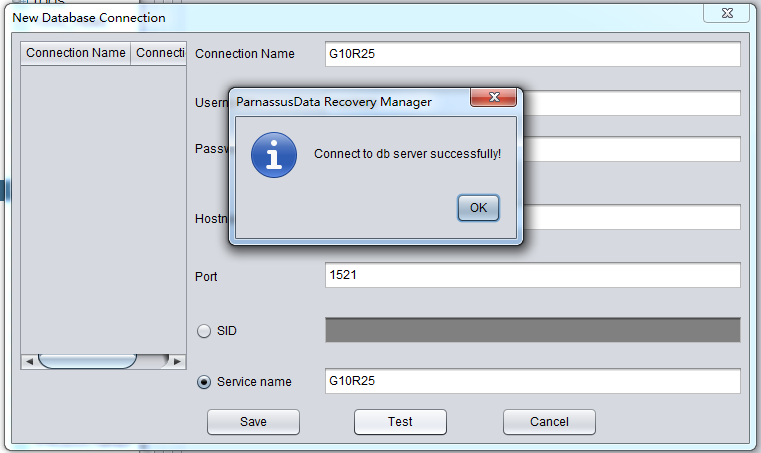Click the connection list's right scroll arrow
The height and width of the screenshot is (453, 761).
(177, 361)
